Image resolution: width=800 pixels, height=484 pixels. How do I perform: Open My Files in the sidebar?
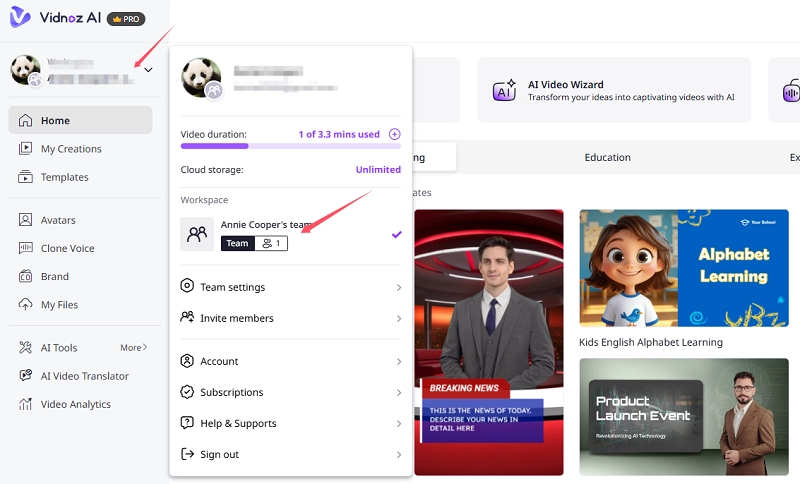click(59, 304)
